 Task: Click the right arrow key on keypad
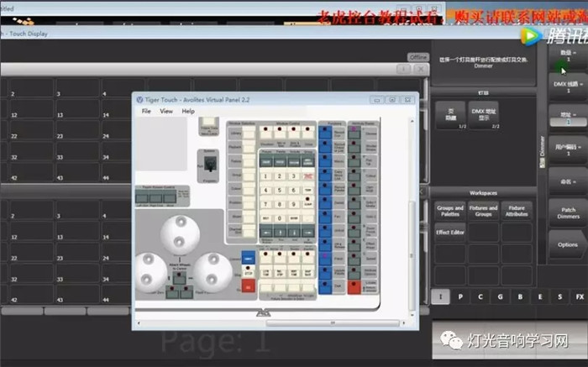click(x=308, y=232)
